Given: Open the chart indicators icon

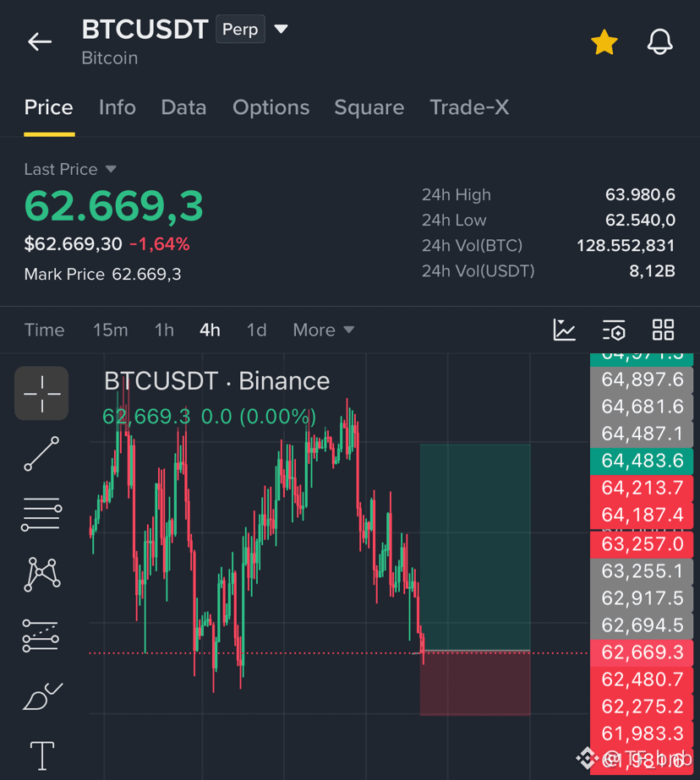Looking at the screenshot, I should click(564, 330).
